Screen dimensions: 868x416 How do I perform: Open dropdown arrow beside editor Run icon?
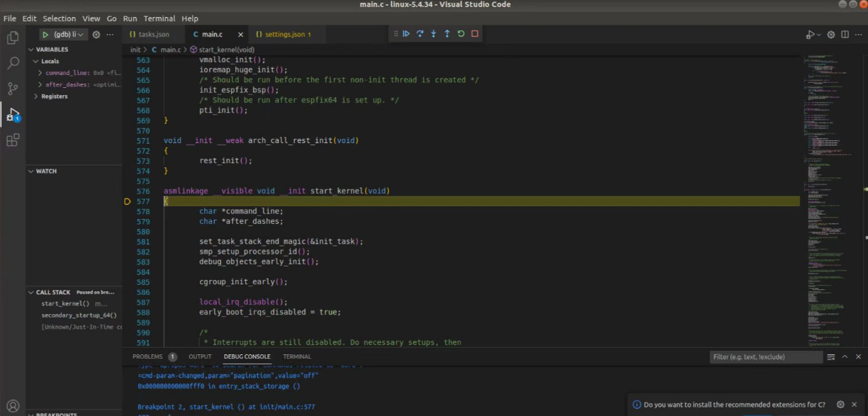pyautogui.click(x=820, y=35)
